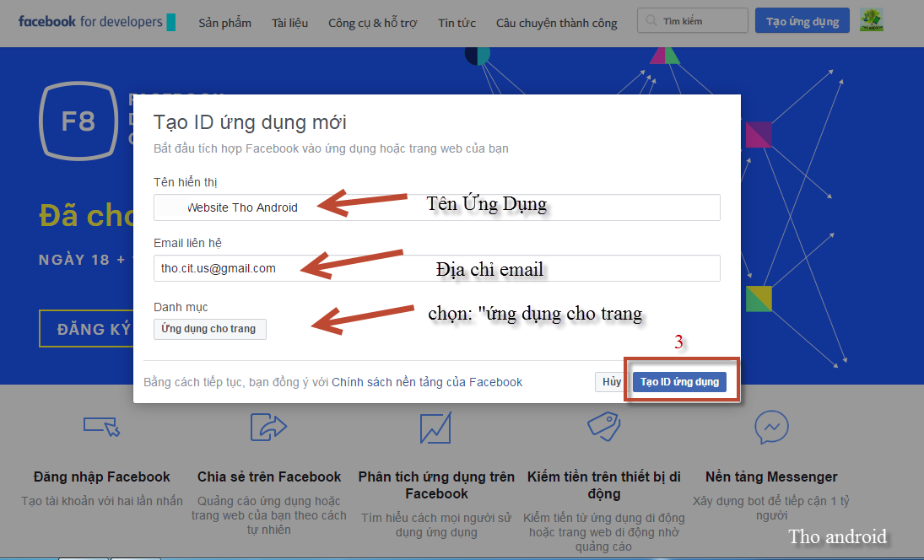
Task: Open Phân tích ứng dụng trên Facebook heading
Action: coord(436,485)
